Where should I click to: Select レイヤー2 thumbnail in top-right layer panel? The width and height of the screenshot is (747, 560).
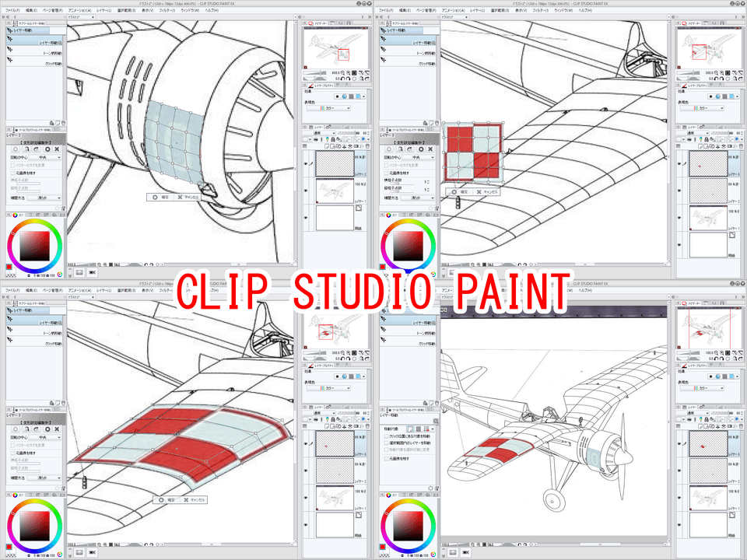(x=708, y=191)
